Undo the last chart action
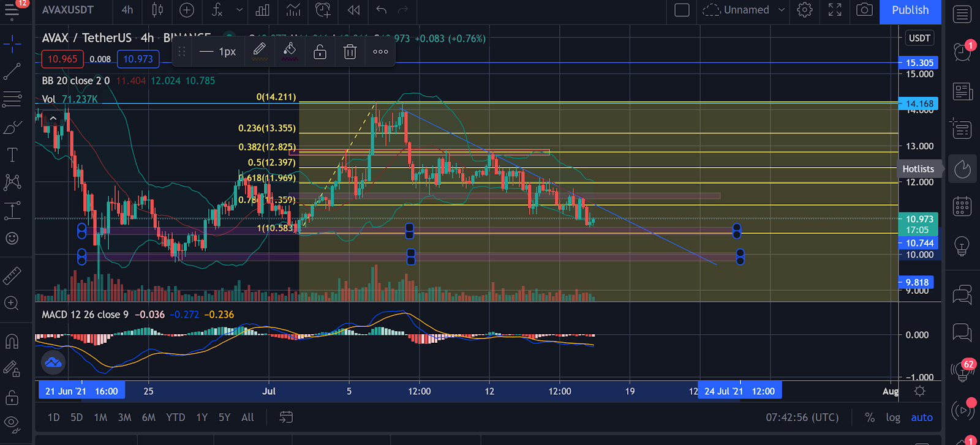980x445 pixels. point(381,10)
